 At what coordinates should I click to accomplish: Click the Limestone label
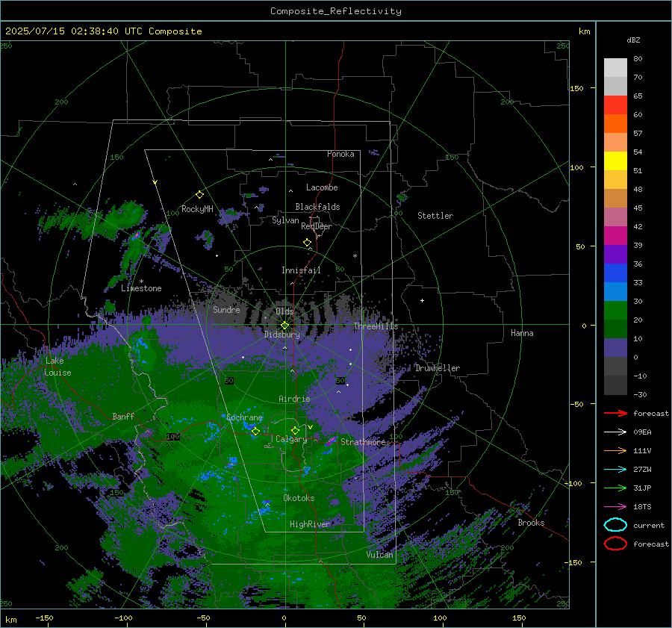(141, 288)
